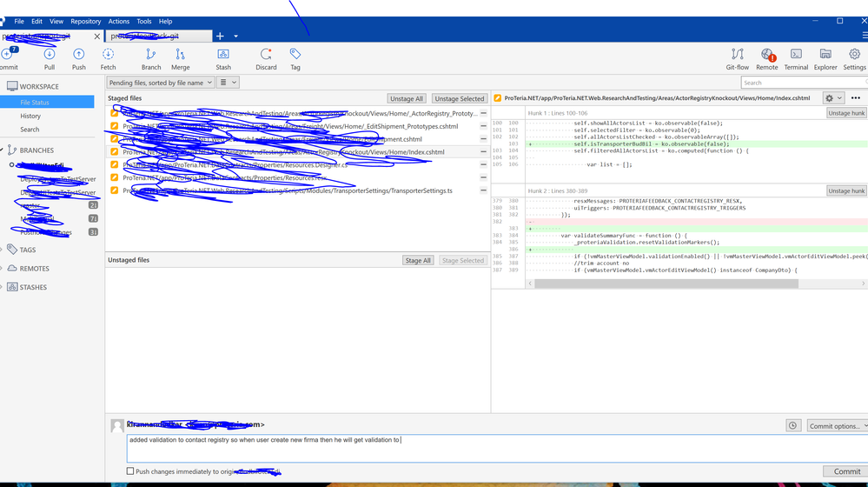Add a new repository tab with plus
The image size is (868, 487).
click(x=220, y=36)
